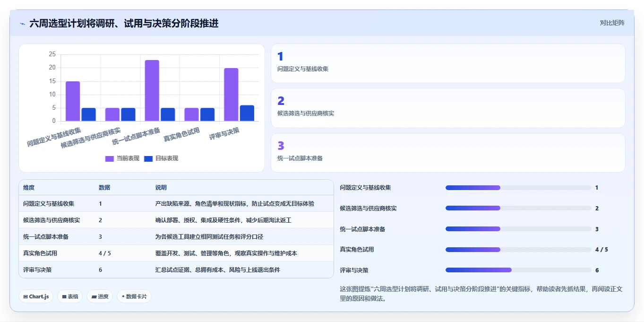Click the 评审与决策 progress bar
Image resolution: width=644 pixels, height=322 pixels.
pos(518,270)
